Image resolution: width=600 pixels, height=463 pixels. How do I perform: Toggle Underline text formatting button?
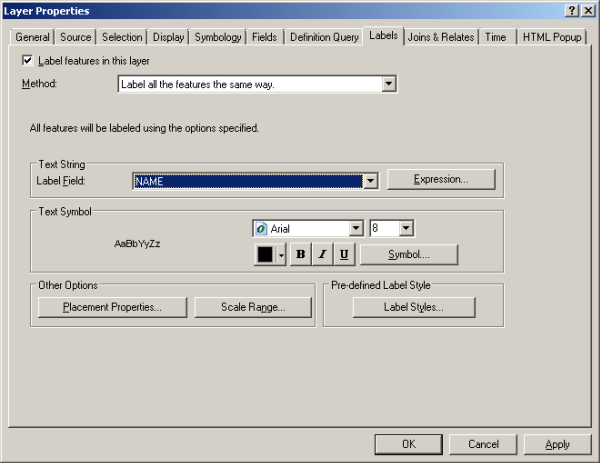click(344, 254)
